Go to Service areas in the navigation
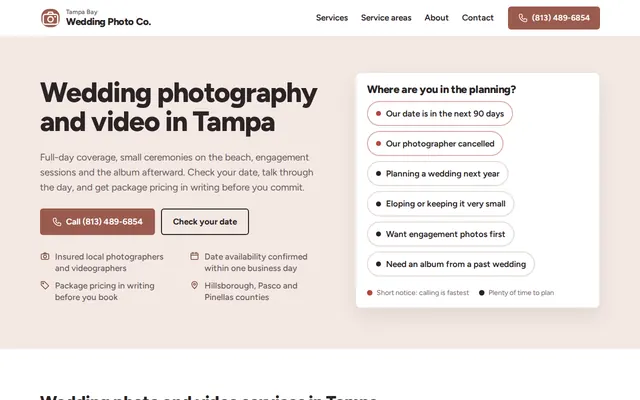 coord(386,18)
